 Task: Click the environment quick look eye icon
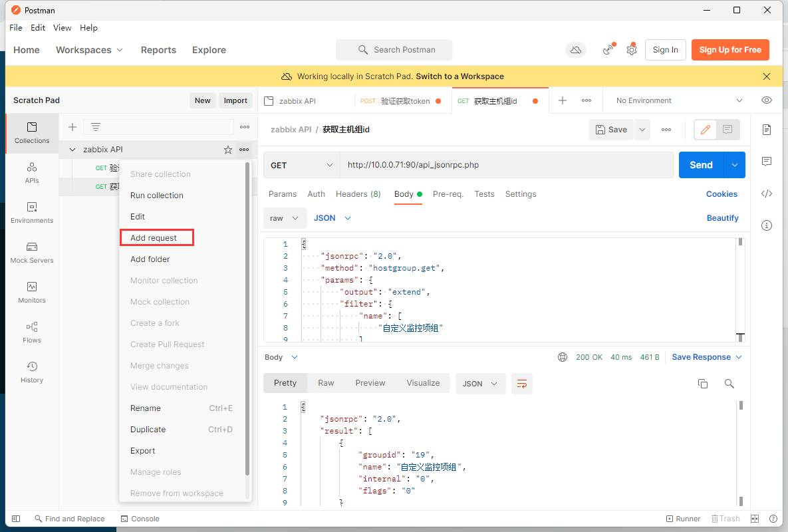[767, 100]
